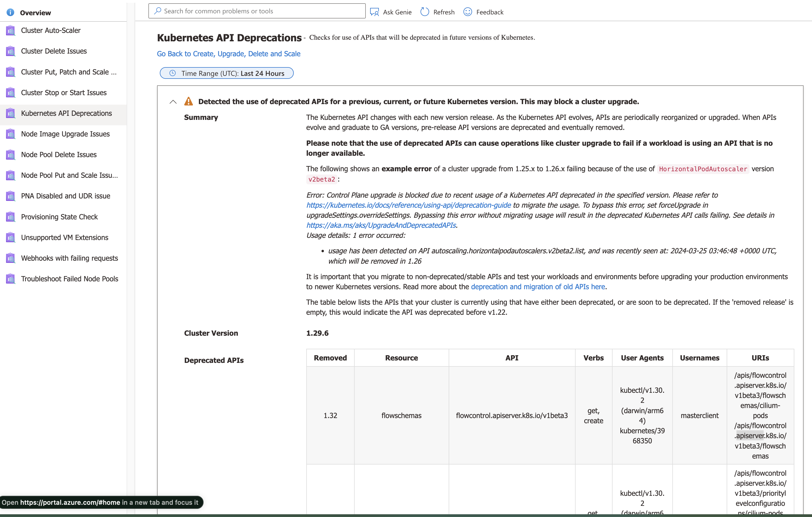Follow the Kubernetes deprecation-guide link
Image resolution: width=812 pixels, height=517 pixels.
(408, 205)
